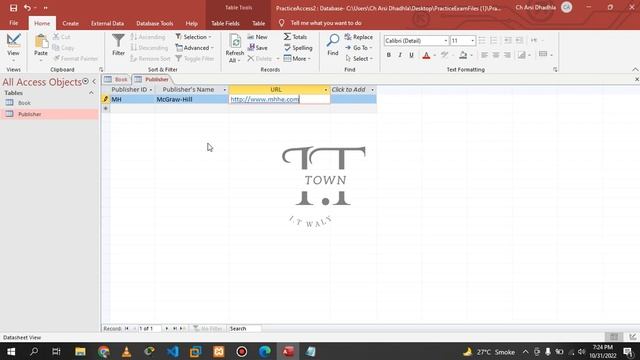Collapse the ribbon with the arrow
Viewport: 640px width, 360px height.
click(635, 70)
